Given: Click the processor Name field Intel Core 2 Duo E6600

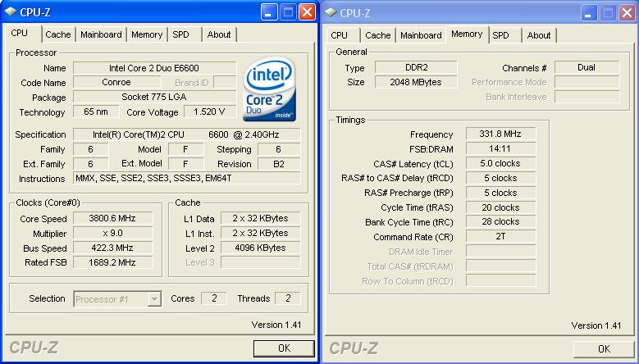Looking at the screenshot, I should coord(154,68).
